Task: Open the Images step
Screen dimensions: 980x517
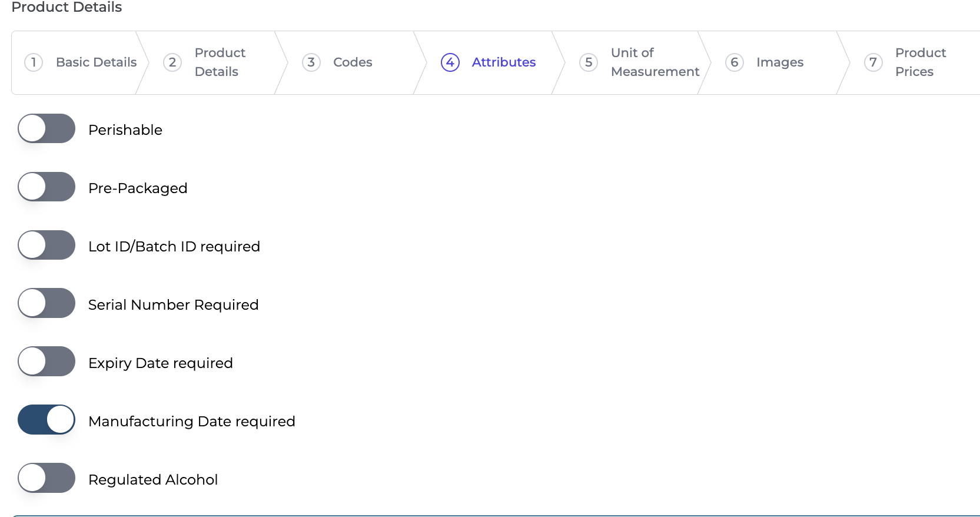Action: click(779, 62)
